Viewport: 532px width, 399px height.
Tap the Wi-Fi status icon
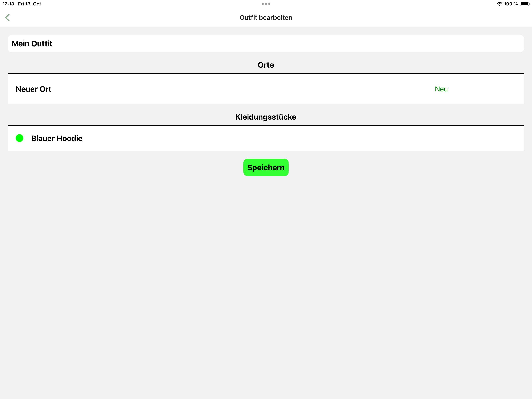499,4
